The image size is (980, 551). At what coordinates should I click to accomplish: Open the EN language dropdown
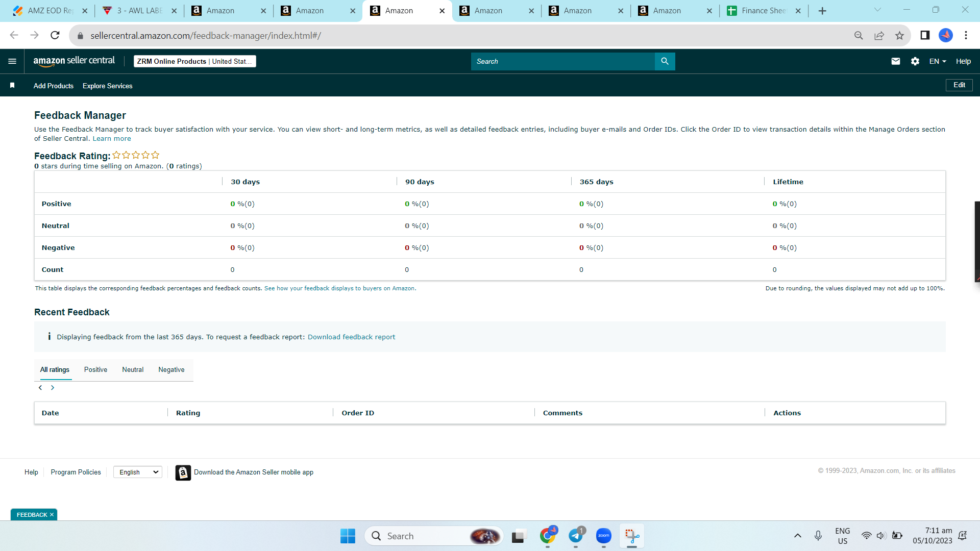click(938, 61)
